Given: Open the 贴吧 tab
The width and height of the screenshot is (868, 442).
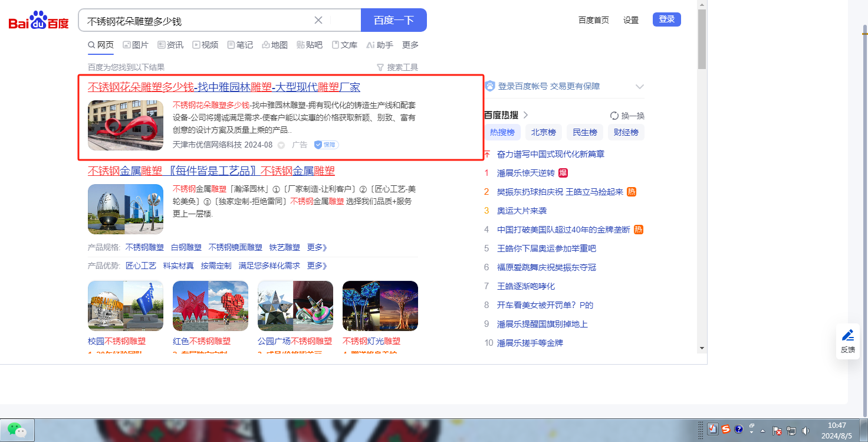Looking at the screenshot, I should [x=310, y=45].
